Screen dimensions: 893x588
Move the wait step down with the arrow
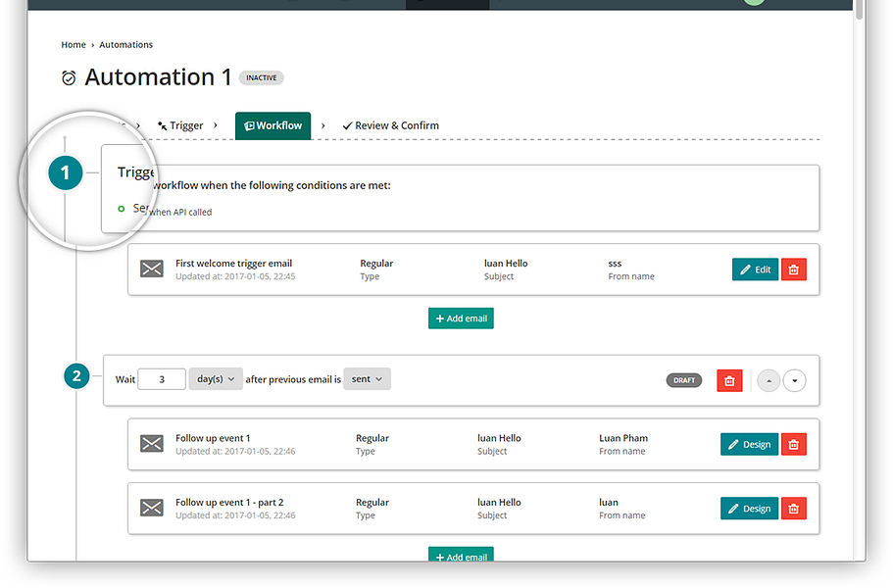[794, 381]
